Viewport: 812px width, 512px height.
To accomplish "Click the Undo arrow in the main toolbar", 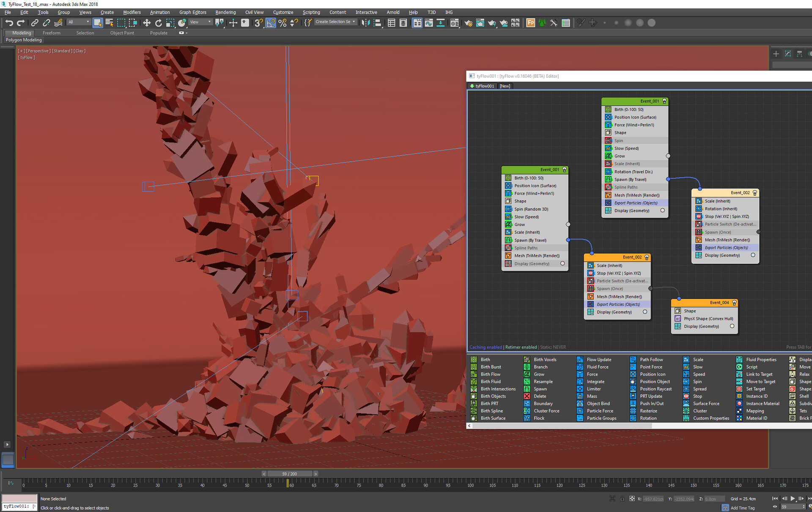I will [x=9, y=23].
